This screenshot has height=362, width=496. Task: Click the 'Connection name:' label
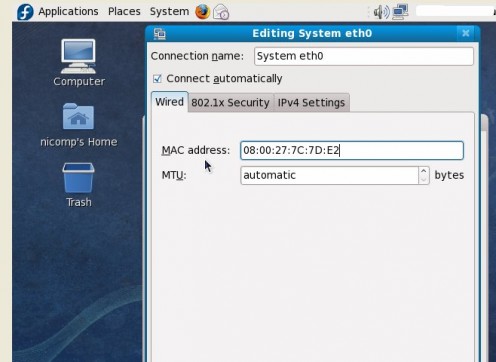tap(197, 56)
